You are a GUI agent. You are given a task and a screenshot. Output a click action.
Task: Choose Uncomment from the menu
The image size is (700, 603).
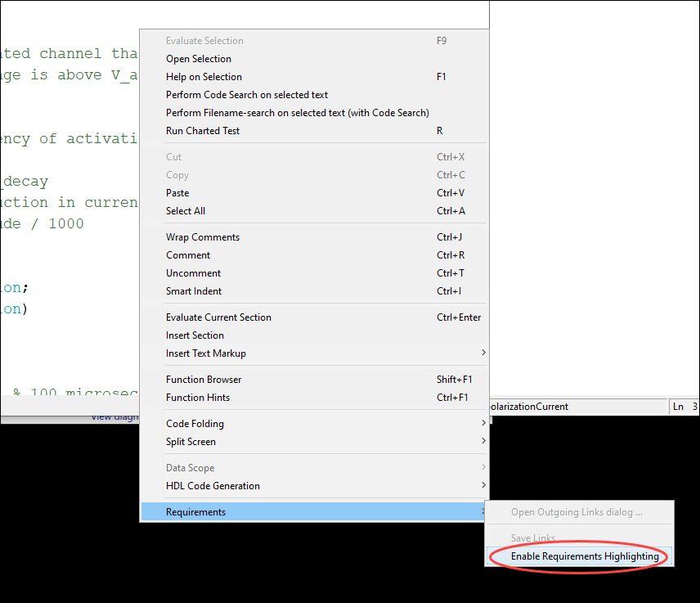pyautogui.click(x=193, y=273)
